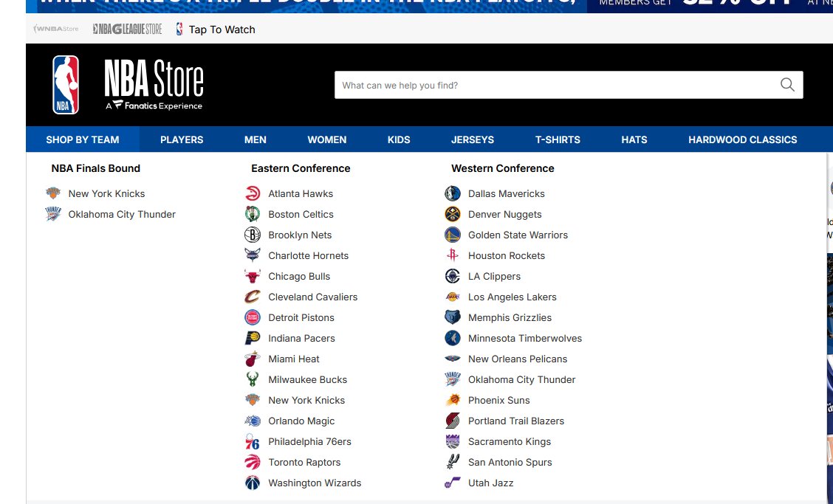Screen dimensions: 833x504
Task: Click the Tap To Watch link
Action: [216, 30]
